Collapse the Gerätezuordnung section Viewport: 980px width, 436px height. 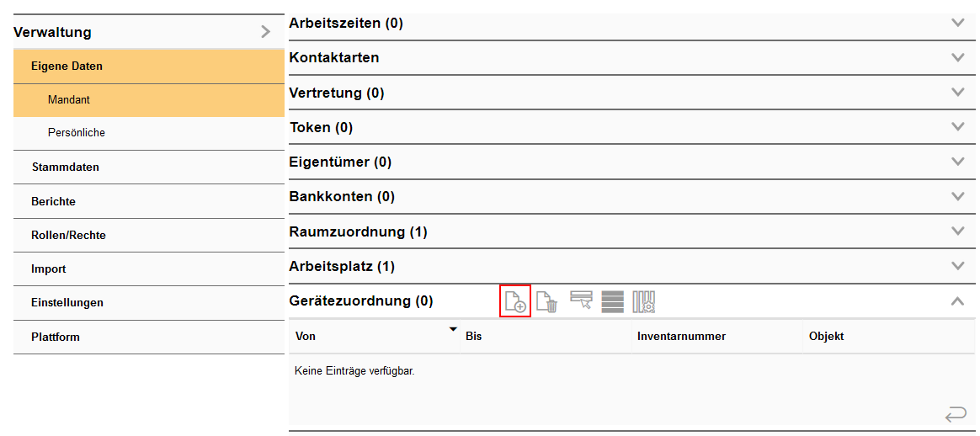pyautogui.click(x=957, y=300)
